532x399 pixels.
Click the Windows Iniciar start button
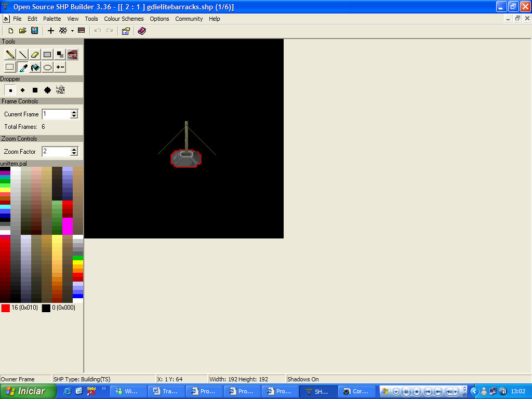[28, 391]
